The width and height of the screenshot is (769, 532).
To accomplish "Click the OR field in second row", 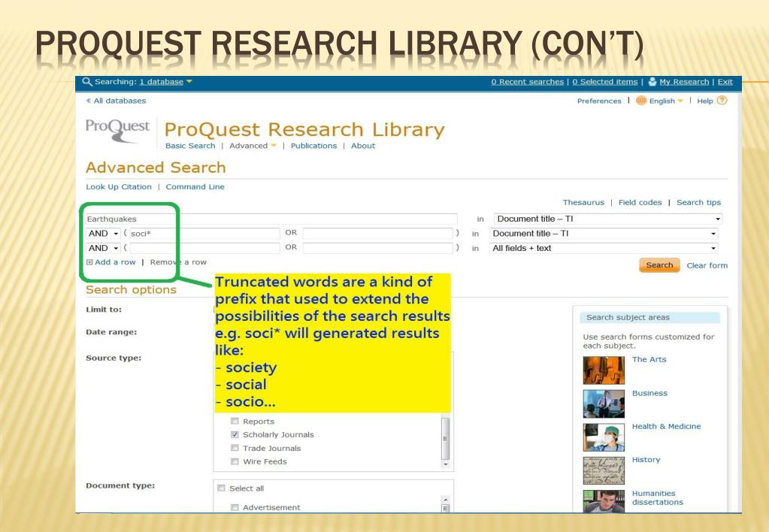I will (x=377, y=234).
